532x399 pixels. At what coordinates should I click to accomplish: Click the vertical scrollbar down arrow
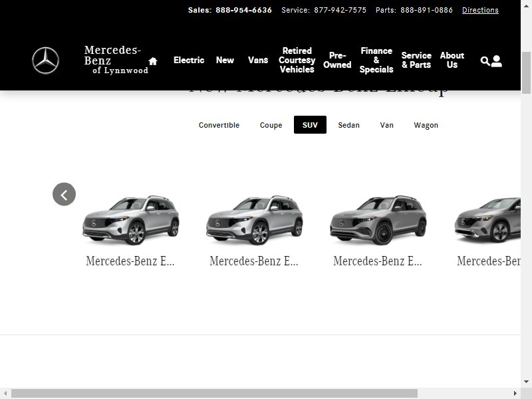(x=526, y=382)
